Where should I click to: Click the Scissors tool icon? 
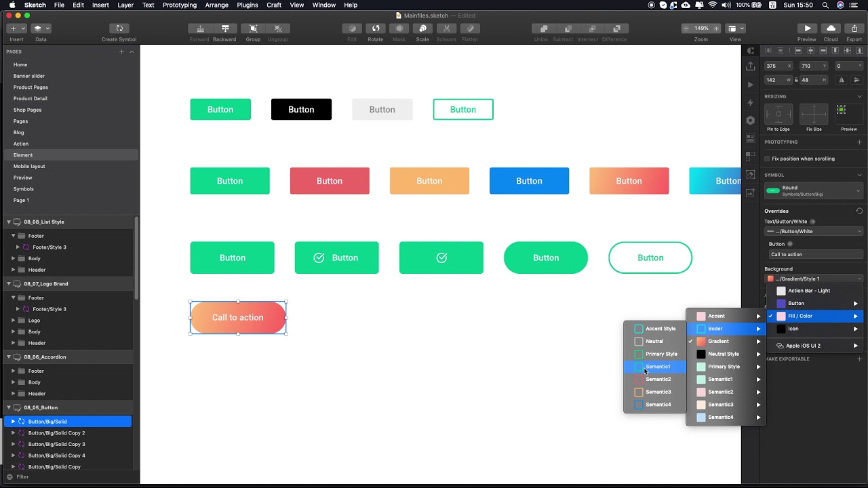[446, 28]
